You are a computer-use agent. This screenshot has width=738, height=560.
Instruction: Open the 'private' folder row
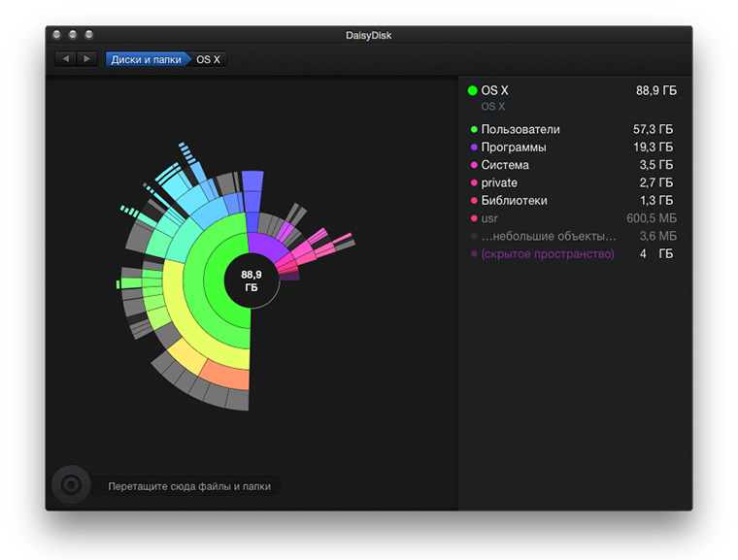pos(574,182)
